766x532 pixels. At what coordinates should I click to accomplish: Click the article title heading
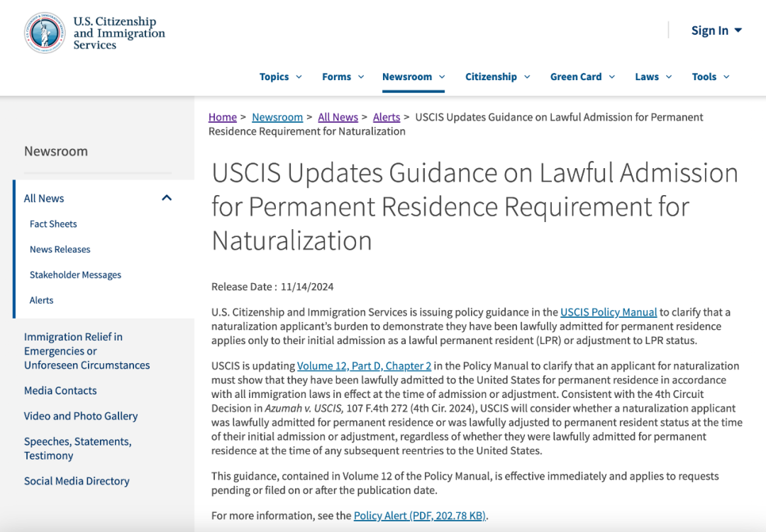474,206
